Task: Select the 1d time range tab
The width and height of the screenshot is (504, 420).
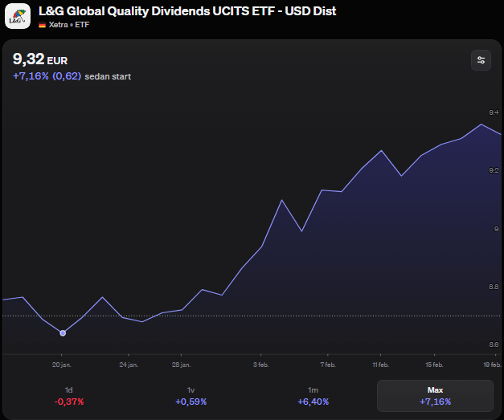Action: 69,396
